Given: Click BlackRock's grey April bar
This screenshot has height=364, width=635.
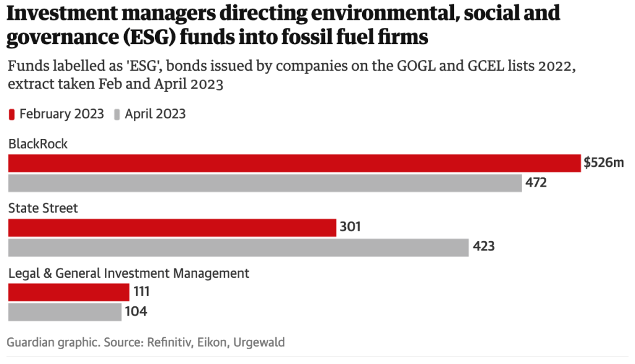Looking at the screenshot, I should click(x=265, y=184).
